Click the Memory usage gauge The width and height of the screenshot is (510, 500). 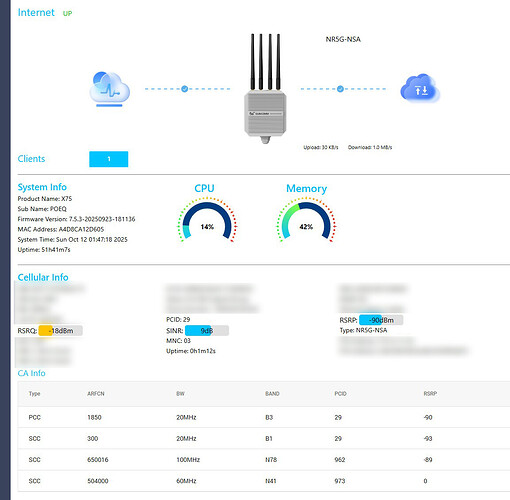pos(306,219)
